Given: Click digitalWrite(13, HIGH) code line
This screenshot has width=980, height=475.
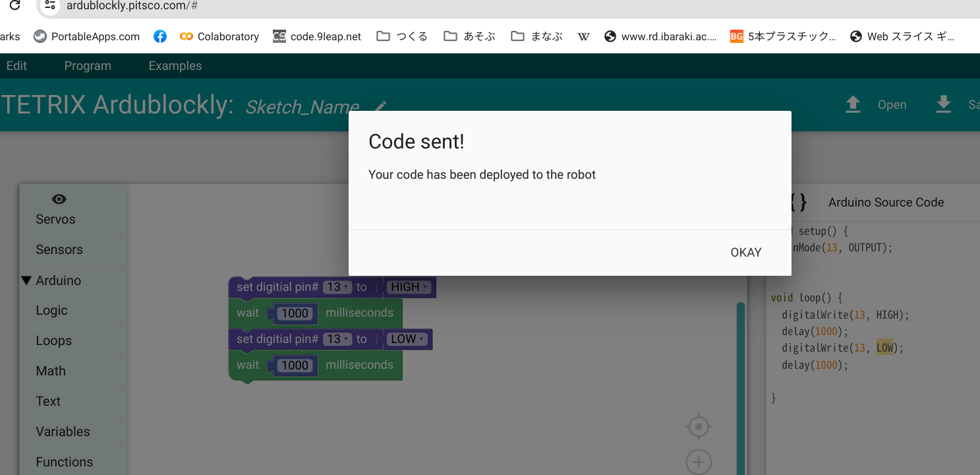Looking at the screenshot, I should [x=846, y=315].
